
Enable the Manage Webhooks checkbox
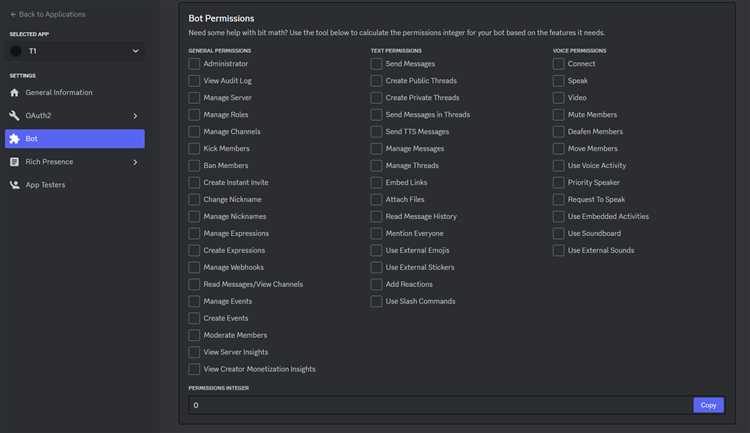(194, 267)
